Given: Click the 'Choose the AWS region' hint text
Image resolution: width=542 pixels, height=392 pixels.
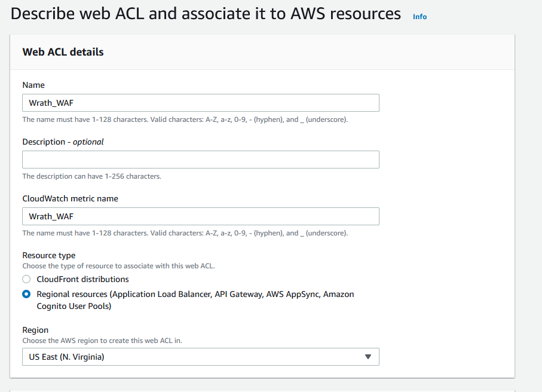Looking at the screenshot, I should coord(102,341).
